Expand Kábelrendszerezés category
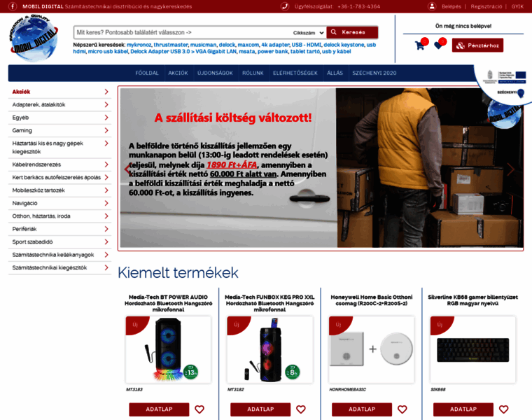Image resolution: width=532 pixels, height=420 pixels. click(x=106, y=164)
